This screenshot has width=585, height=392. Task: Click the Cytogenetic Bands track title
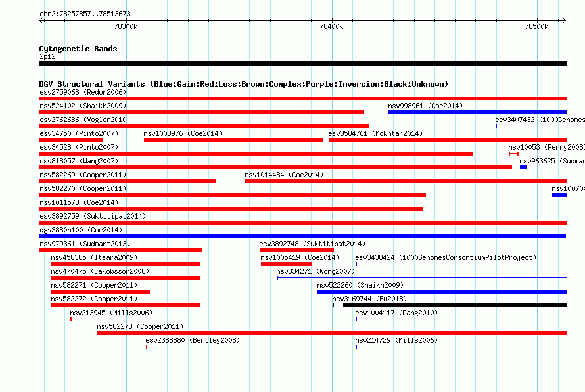pyautogui.click(x=78, y=49)
